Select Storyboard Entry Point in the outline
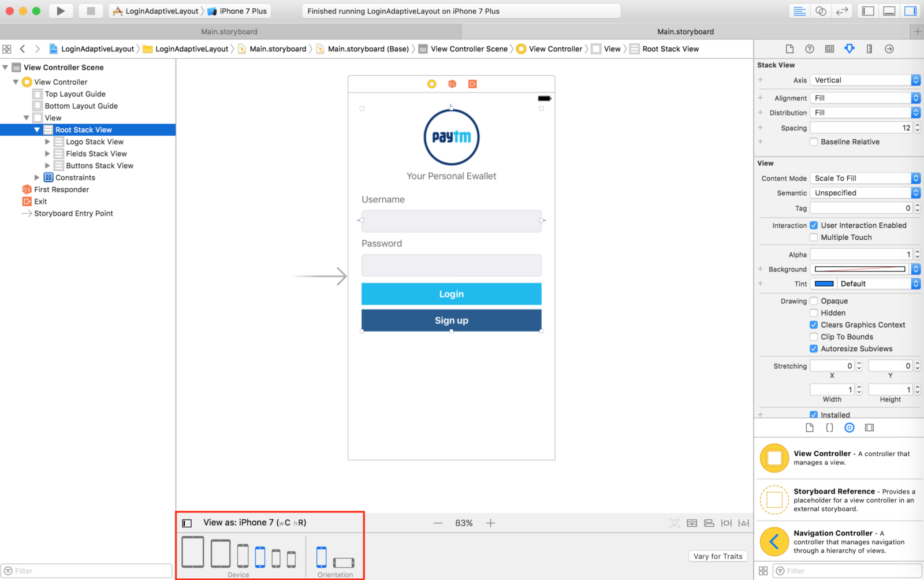Screen dimensions: 924x580 tap(67, 214)
